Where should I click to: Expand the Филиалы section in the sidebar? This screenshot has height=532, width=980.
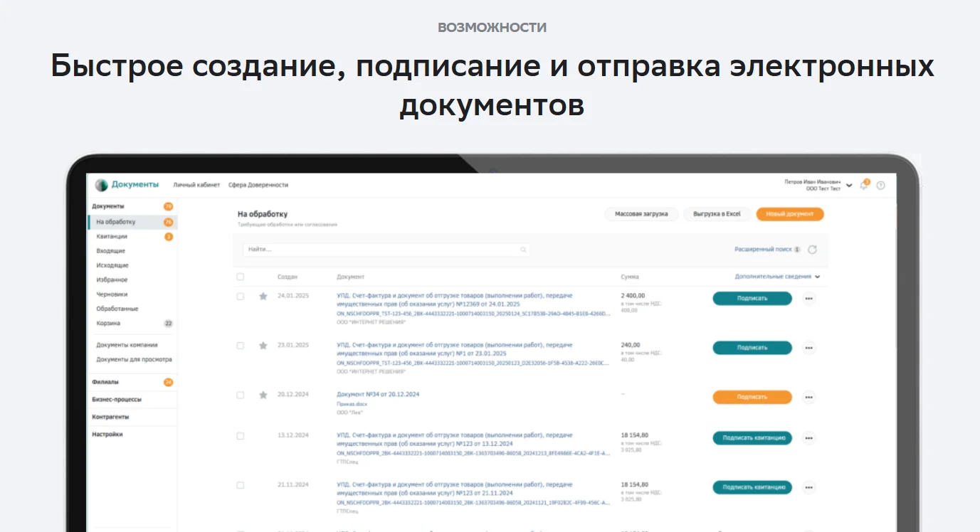[105, 382]
